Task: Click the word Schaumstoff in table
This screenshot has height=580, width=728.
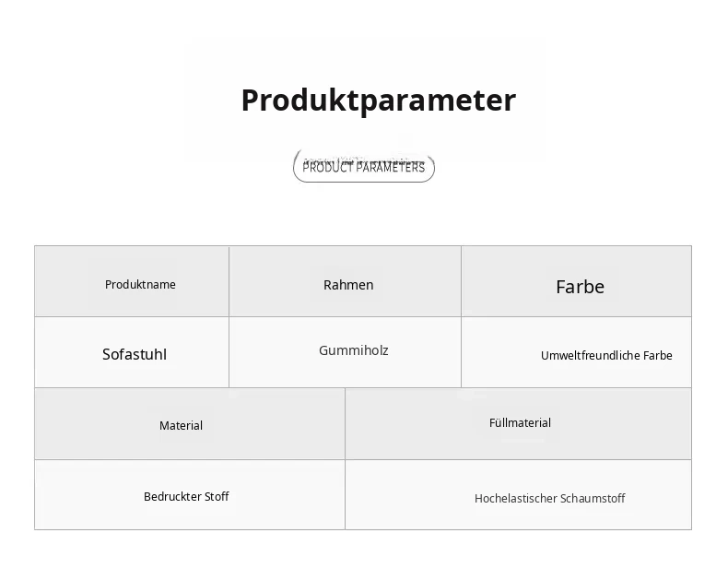Action: [x=593, y=499]
